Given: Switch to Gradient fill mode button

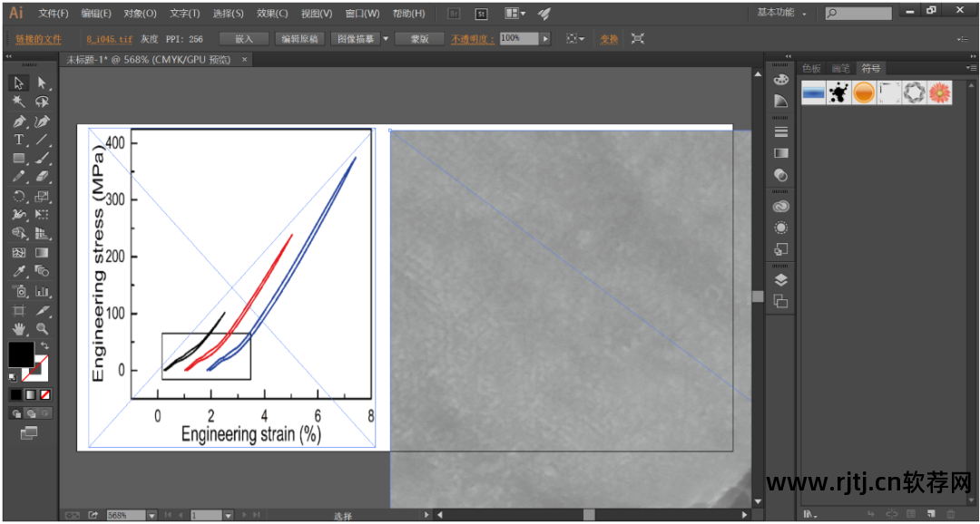Looking at the screenshot, I should click(x=31, y=395).
